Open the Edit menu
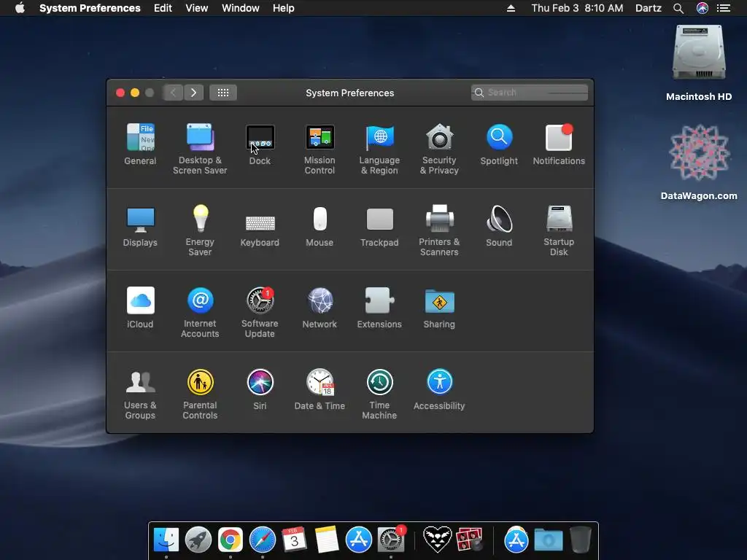The image size is (747, 560). pyautogui.click(x=163, y=8)
